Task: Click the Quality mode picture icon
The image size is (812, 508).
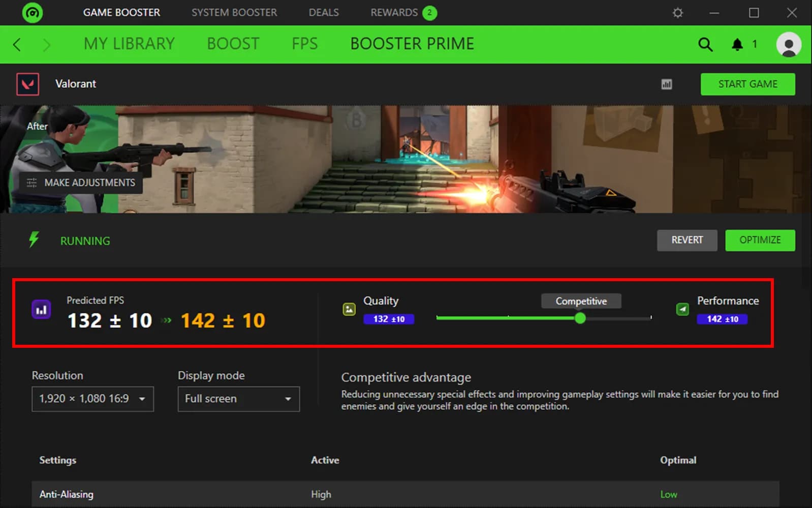Action: tap(349, 309)
